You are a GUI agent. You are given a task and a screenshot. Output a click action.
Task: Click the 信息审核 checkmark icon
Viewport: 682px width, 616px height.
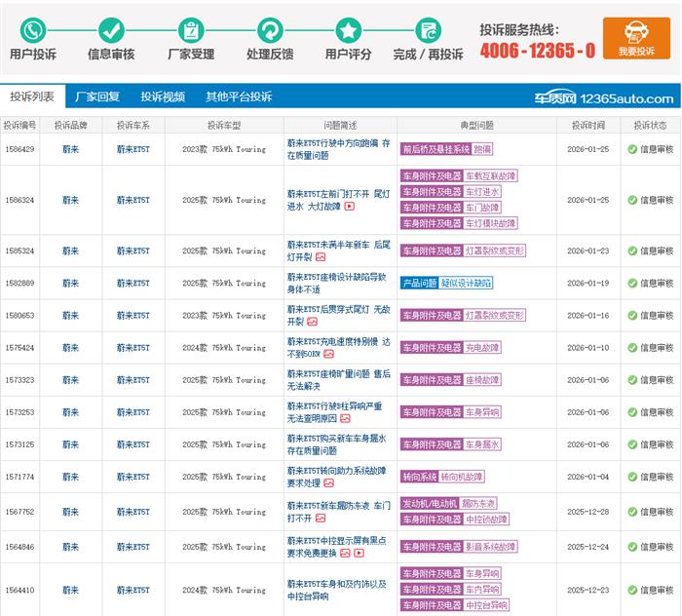pyautogui.click(x=111, y=30)
